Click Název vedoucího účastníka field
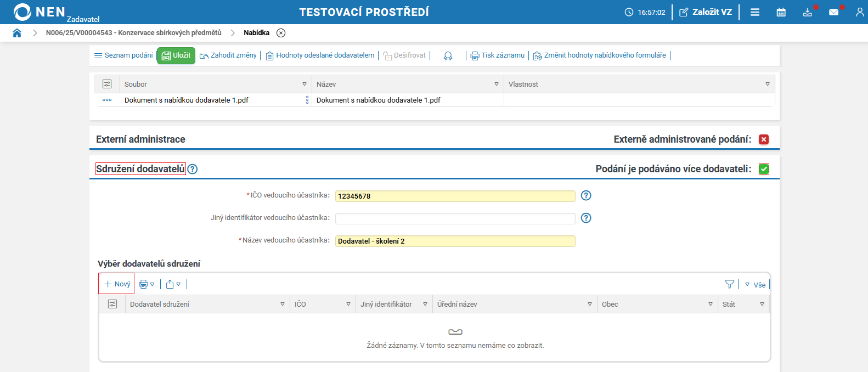868x372 pixels. [x=455, y=241]
